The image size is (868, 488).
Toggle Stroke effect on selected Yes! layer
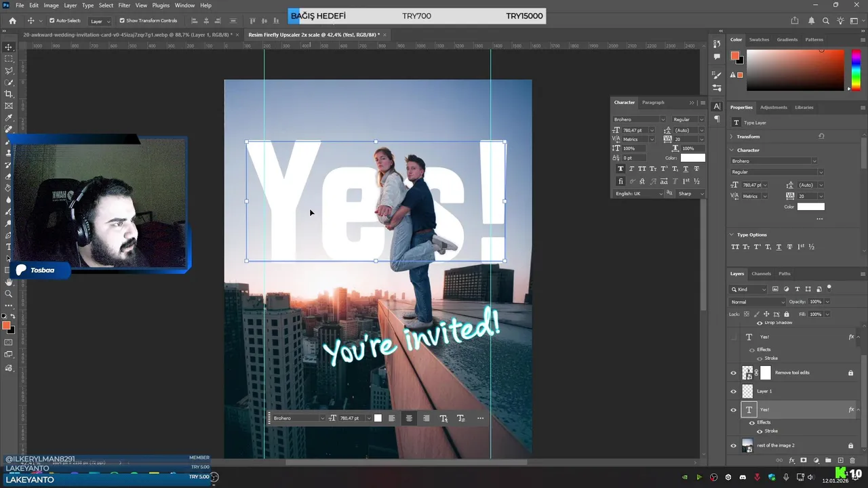point(759,431)
